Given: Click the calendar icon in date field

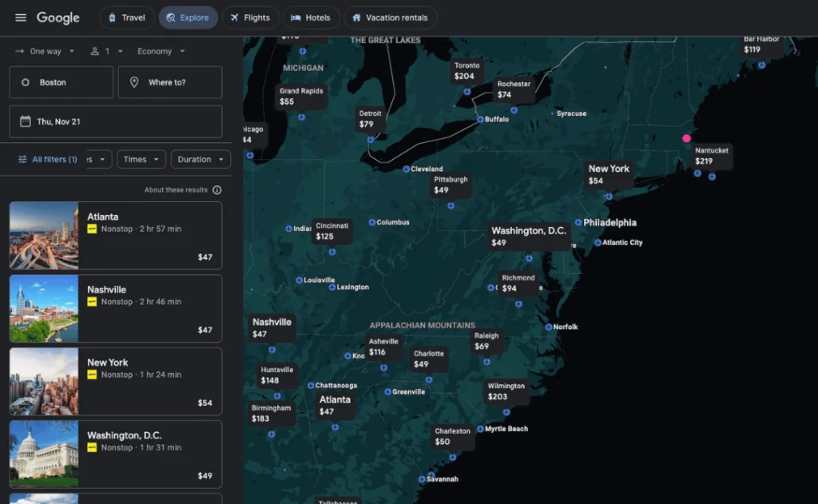Looking at the screenshot, I should (25, 121).
